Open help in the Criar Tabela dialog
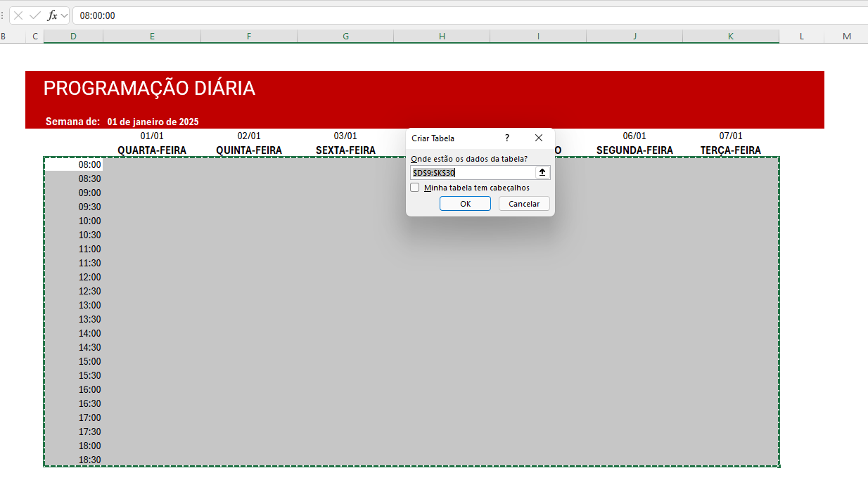 tap(507, 138)
